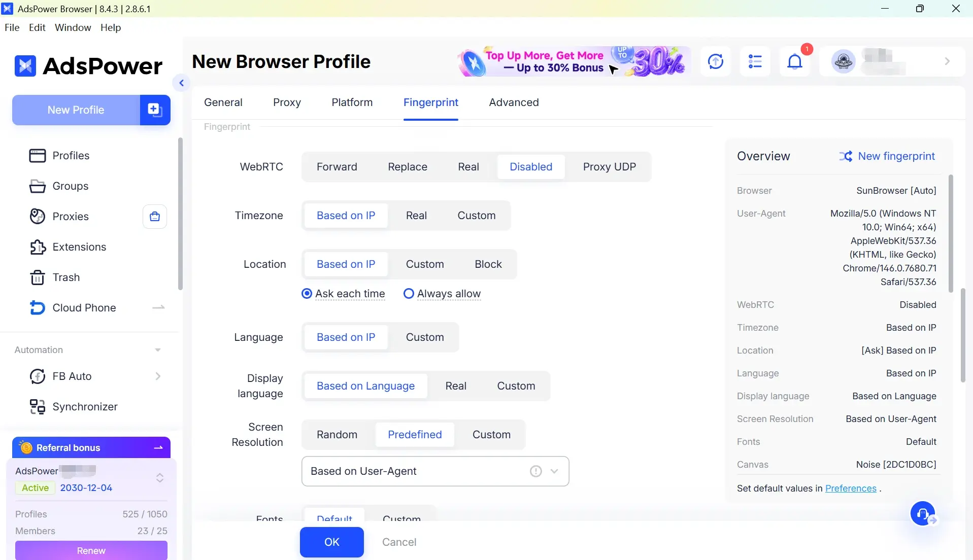Screen dimensions: 973x560
Task: Click the batch-create icon beside New Profile
Action: (x=155, y=110)
